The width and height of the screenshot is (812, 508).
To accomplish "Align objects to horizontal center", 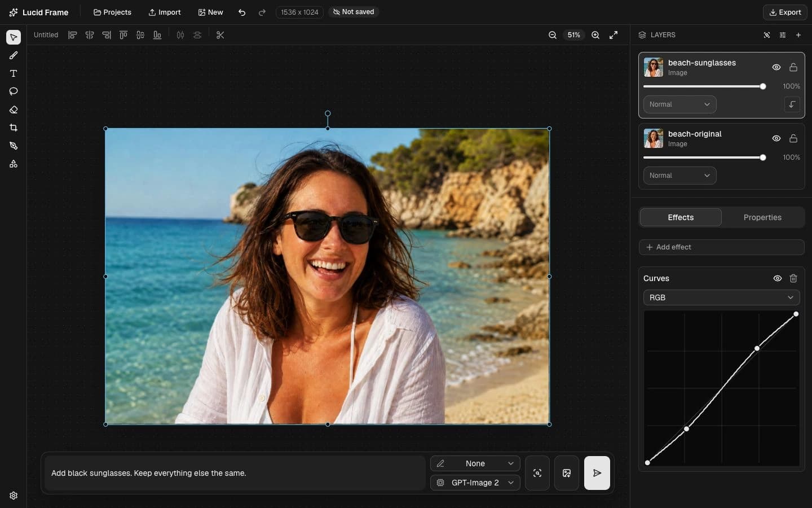I will coord(90,35).
